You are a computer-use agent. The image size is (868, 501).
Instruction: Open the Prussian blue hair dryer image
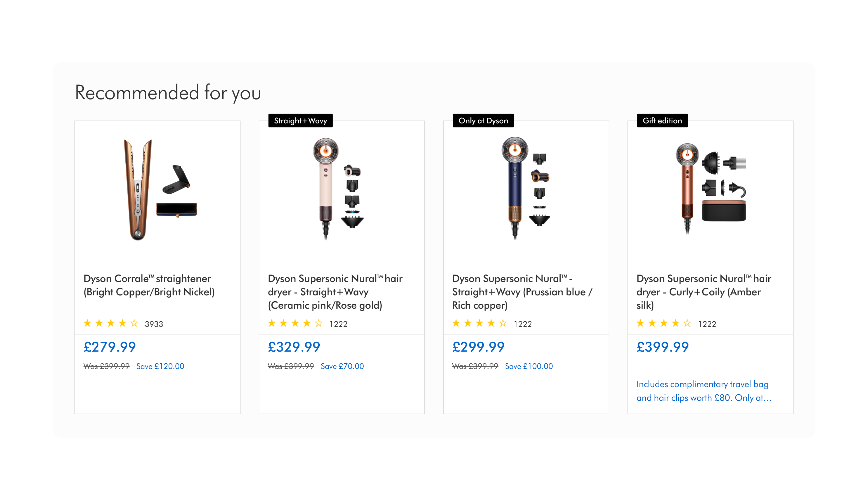526,190
